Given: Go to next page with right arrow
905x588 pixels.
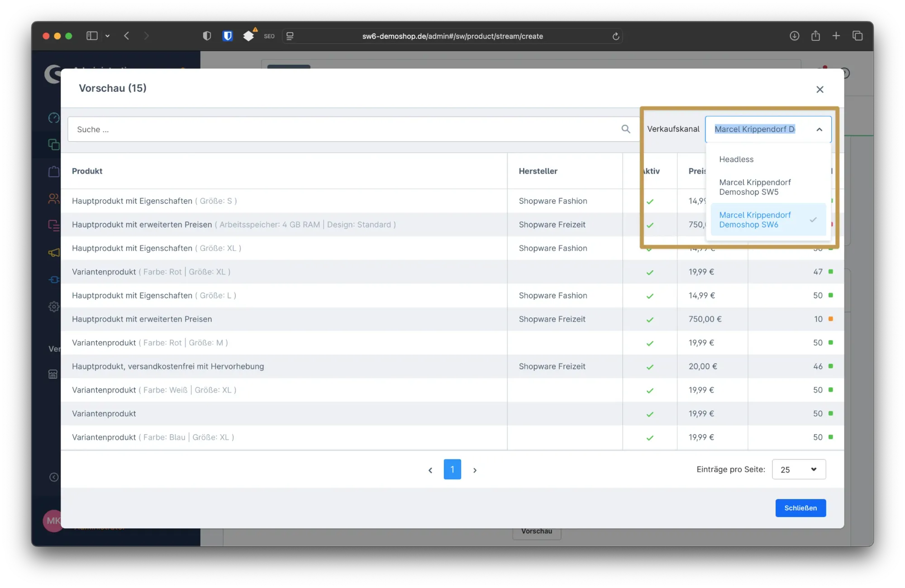Looking at the screenshot, I should pos(475,469).
